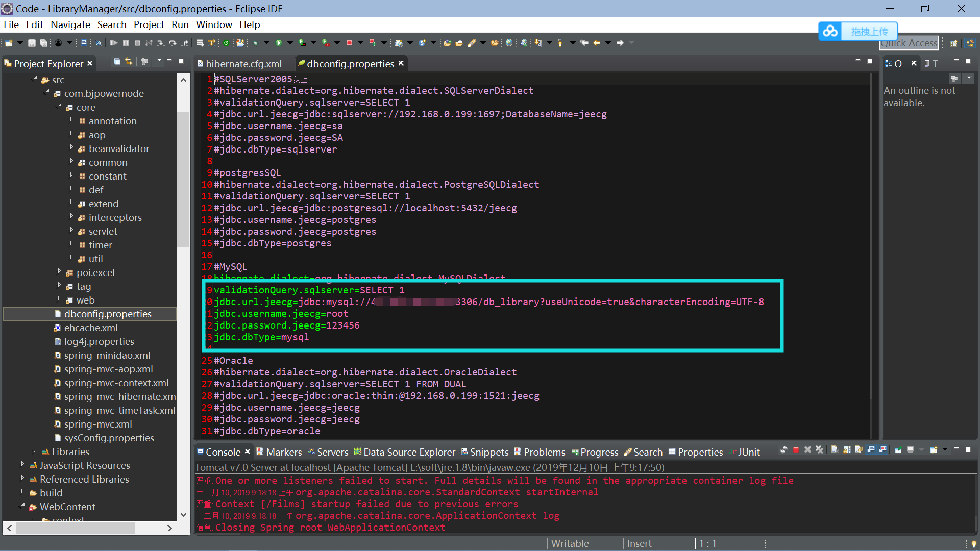Open the Problems view tab
Screen dimensions: 980x551
coord(544,452)
